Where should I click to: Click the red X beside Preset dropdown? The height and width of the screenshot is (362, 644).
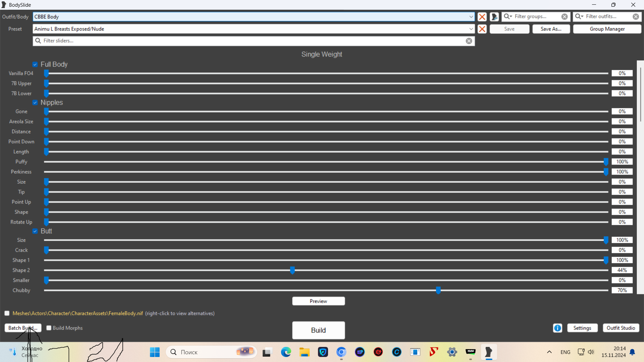point(482,29)
